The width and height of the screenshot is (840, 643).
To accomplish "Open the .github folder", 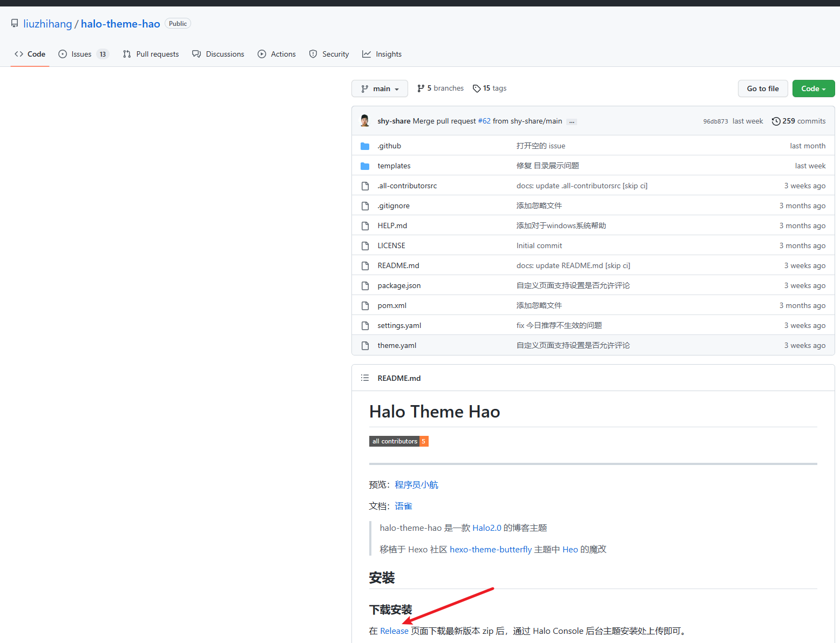I will pos(389,146).
